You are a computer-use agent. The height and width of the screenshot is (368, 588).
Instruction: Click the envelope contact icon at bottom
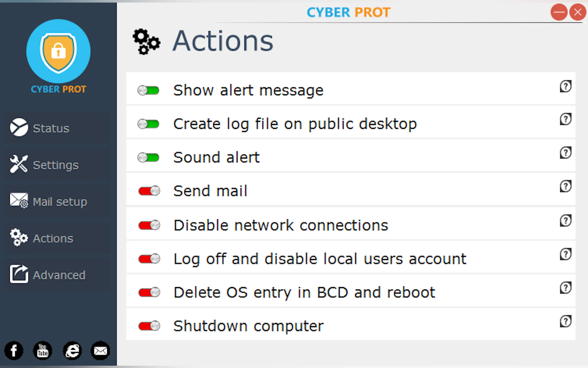(100, 350)
